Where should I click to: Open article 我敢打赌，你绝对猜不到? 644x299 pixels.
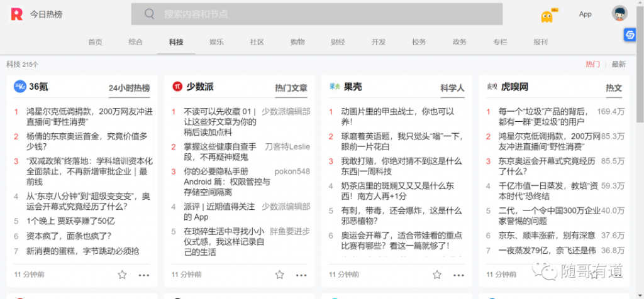point(401,166)
